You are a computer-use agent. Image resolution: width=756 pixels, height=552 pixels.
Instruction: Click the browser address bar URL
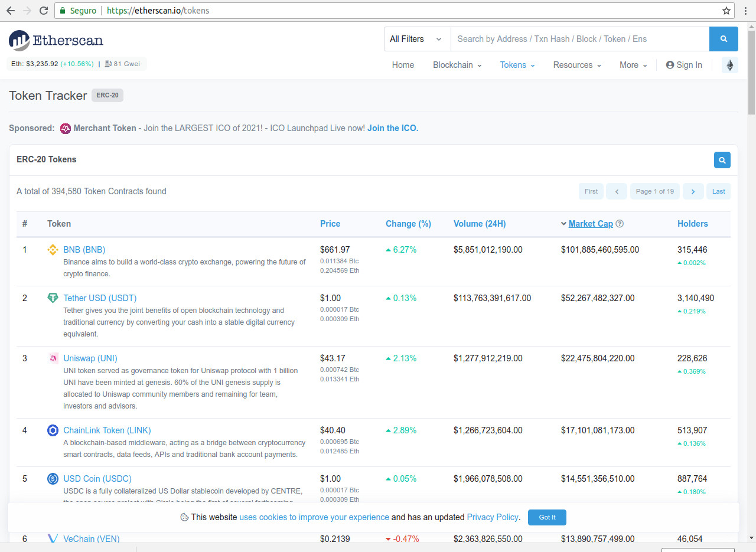[x=158, y=11]
